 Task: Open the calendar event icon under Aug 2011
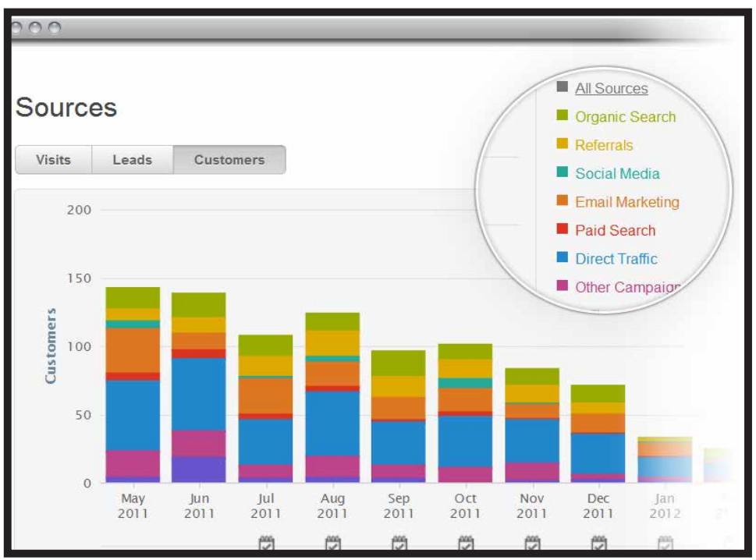pos(332,543)
